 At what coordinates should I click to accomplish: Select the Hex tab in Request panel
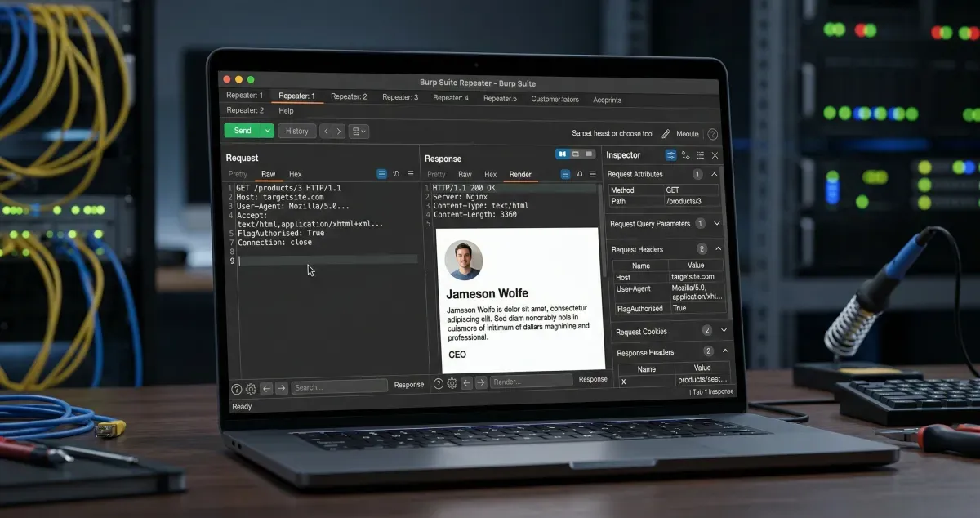point(295,174)
